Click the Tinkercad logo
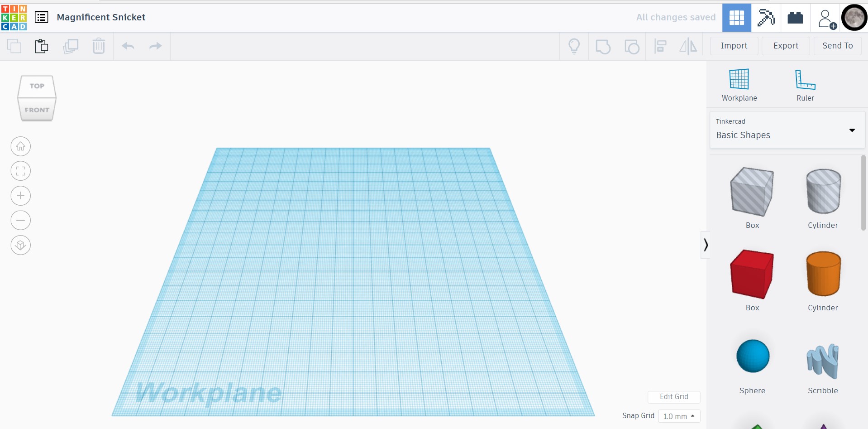This screenshot has width=868, height=429. pos(14,17)
